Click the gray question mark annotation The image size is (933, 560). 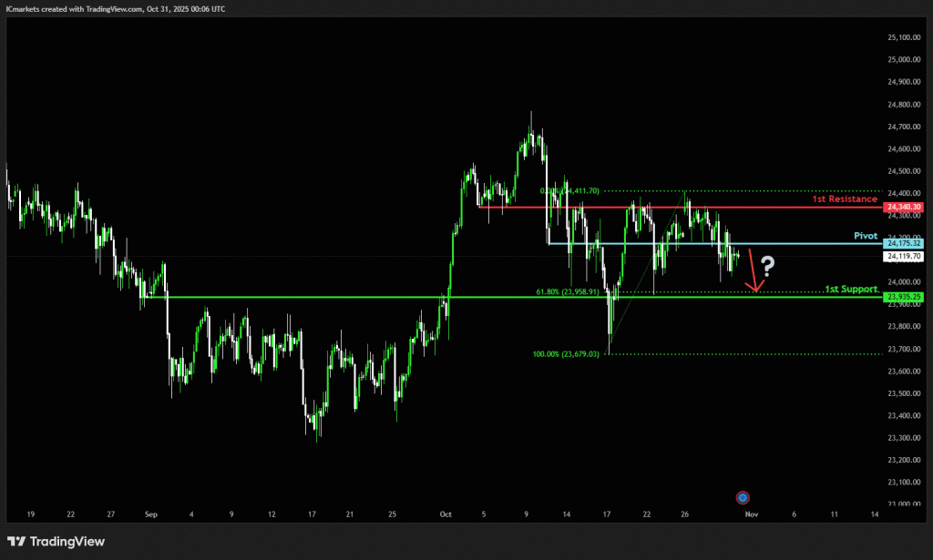point(768,267)
